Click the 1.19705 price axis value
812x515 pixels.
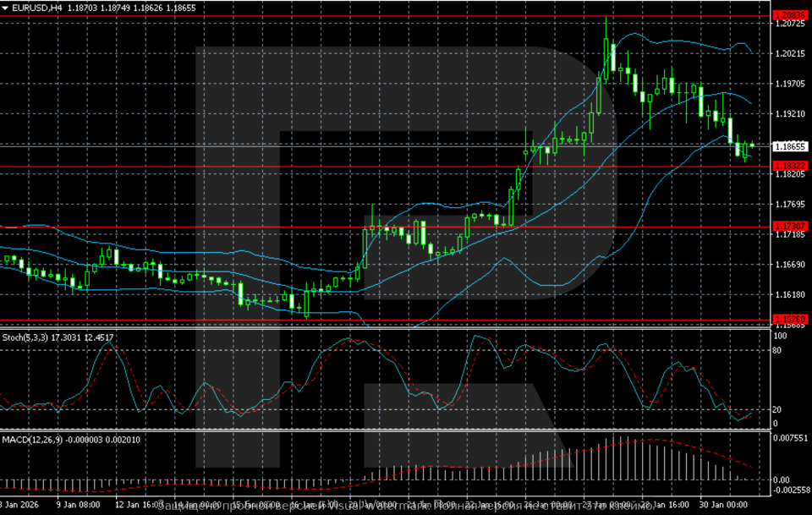point(790,84)
